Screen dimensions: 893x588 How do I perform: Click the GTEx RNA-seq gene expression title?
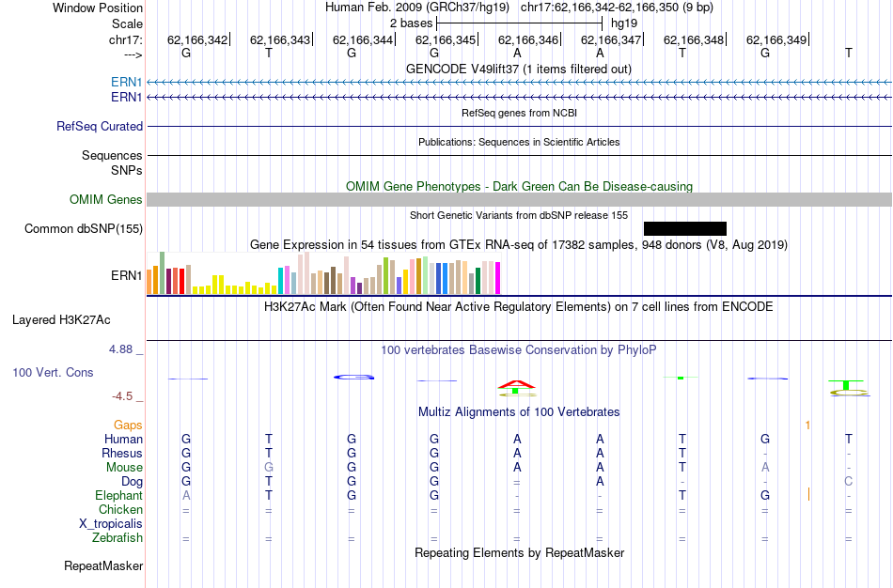click(519, 245)
